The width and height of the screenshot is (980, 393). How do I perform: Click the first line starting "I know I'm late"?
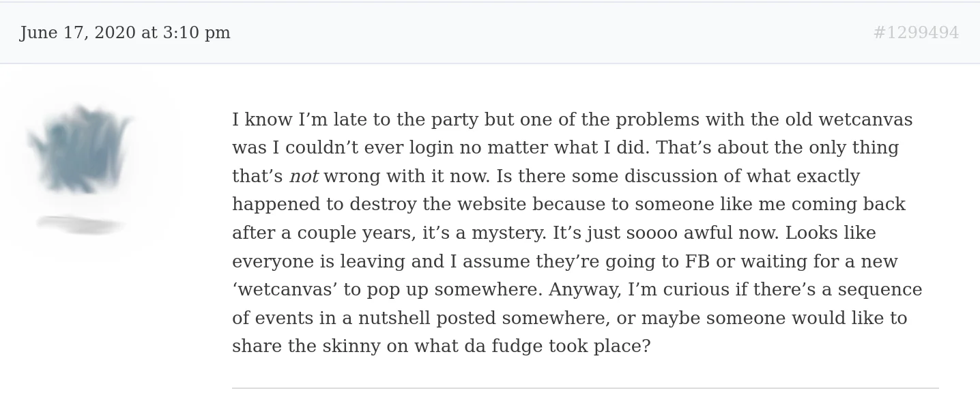(x=571, y=121)
